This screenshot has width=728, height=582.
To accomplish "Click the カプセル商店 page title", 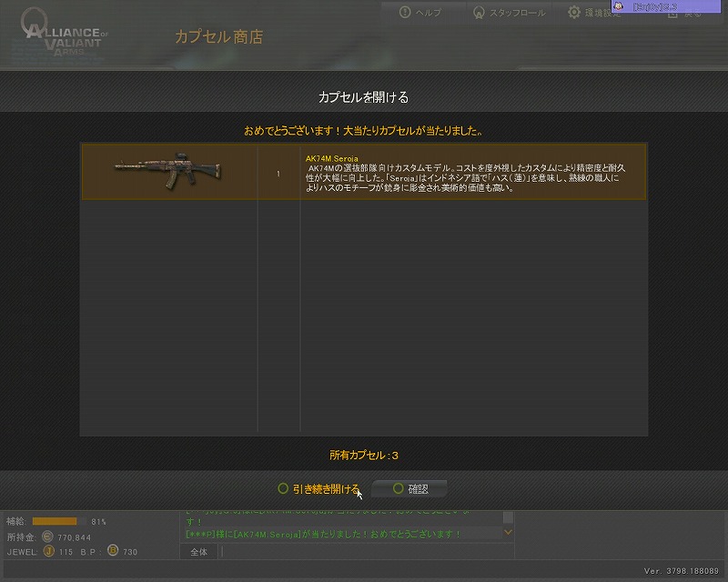I will (x=218, y=36).
